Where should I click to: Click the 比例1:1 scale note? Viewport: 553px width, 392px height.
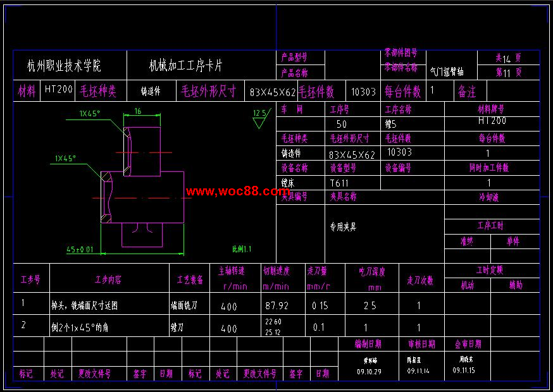pos(242,249)
